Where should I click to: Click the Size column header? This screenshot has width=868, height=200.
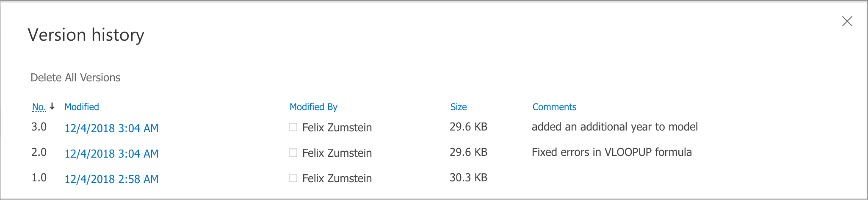tap(459, 107)
